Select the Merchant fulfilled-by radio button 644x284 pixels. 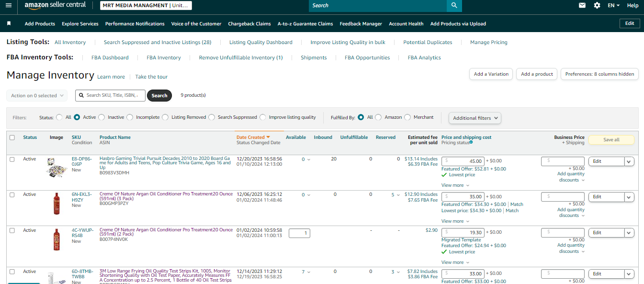tap(407, 117)
